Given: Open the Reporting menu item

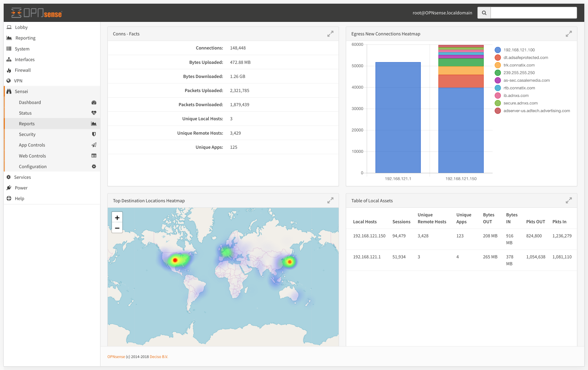Looking at the screenshot, I should [x=25, y=38].
